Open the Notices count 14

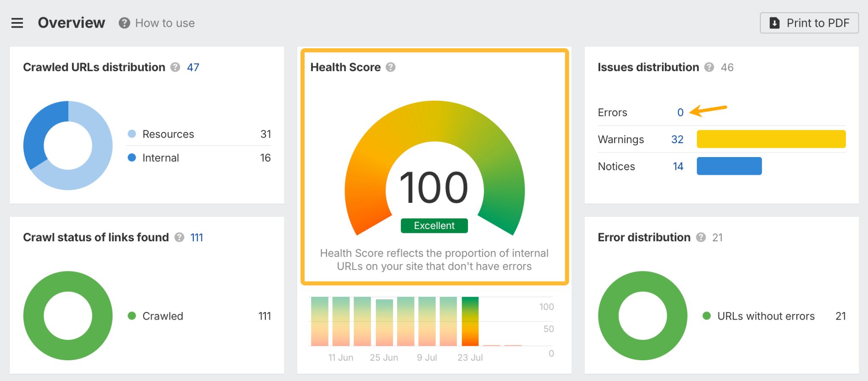[678, 166]
